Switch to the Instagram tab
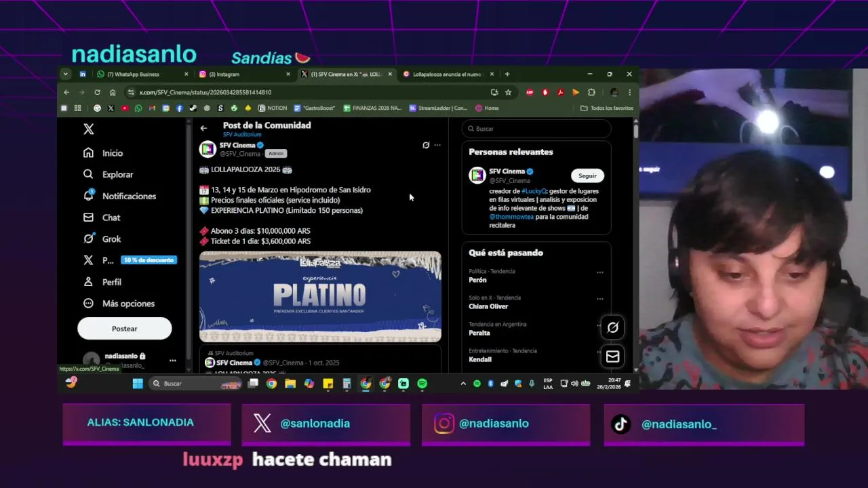The image size is (868, 488). click(244, 74)
